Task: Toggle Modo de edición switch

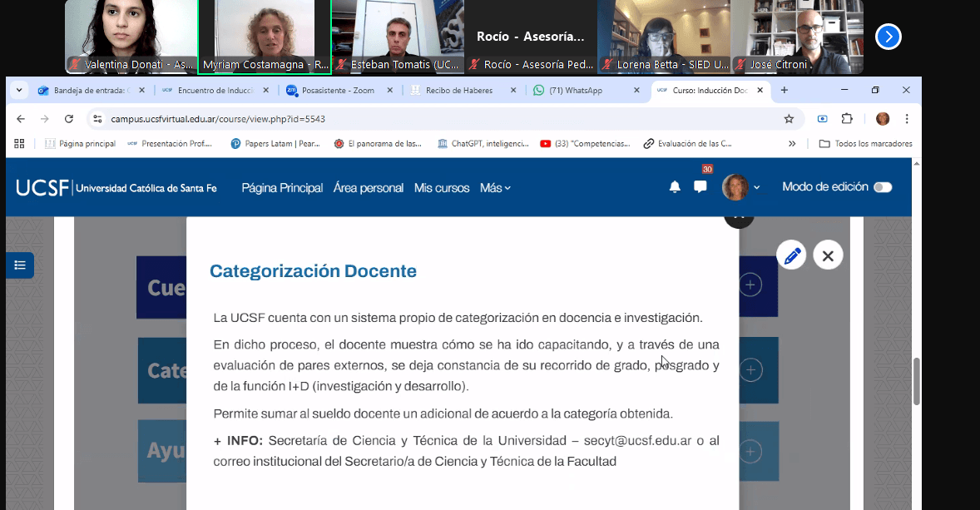Action: tap(883, 187)
